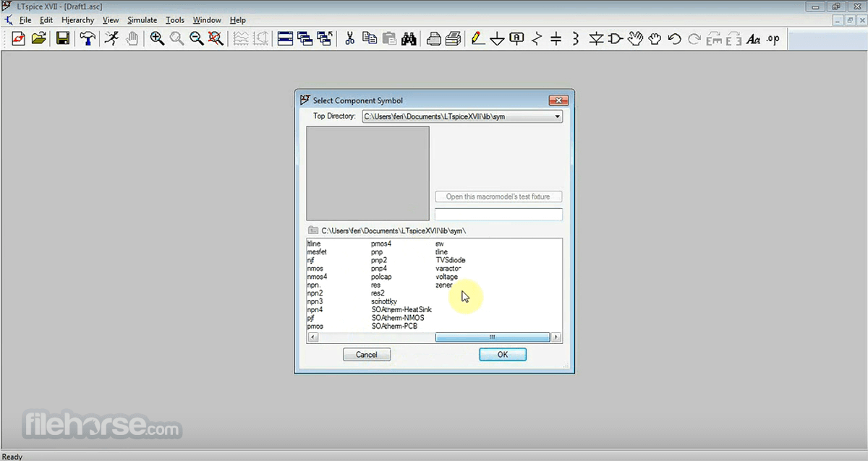The image size is (868, 461).
Task: Select 'sw' in the component list
Action: 440,244
